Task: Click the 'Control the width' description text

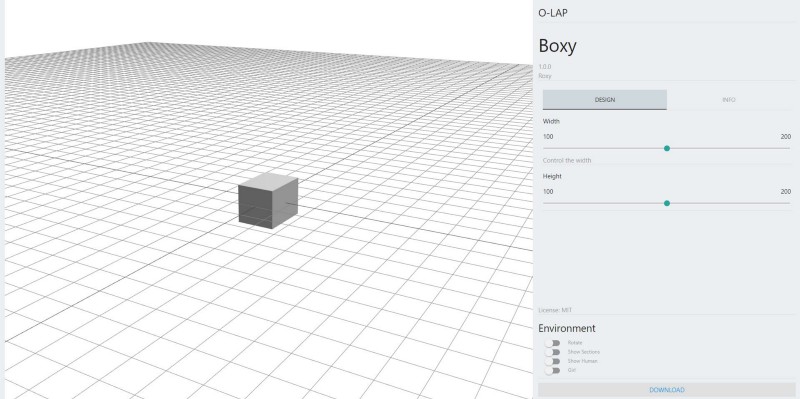Action: [x=567, y=160]
